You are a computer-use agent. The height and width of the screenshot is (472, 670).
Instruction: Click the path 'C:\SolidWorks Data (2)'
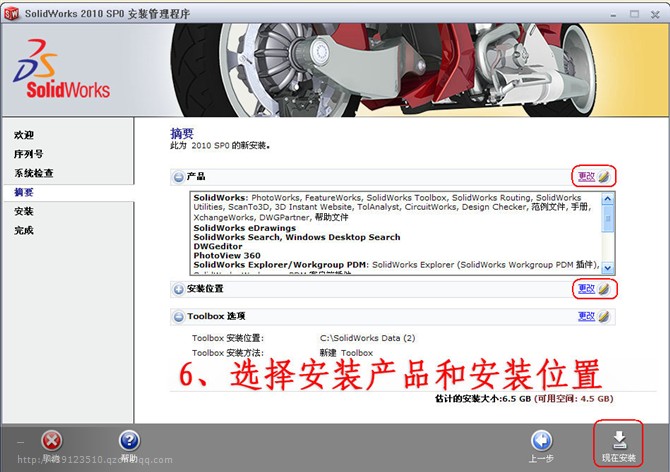367,338
